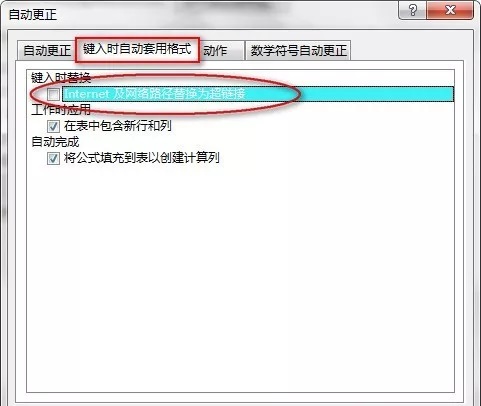Screen dimensions: 481x406
Task: Go to the 数学符号自动更正 tab
Action: click(x=298, y=51)
